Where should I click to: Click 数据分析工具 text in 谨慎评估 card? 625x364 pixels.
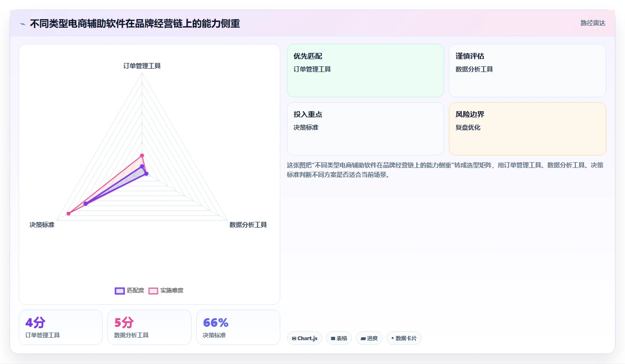[x=475, y=69]
